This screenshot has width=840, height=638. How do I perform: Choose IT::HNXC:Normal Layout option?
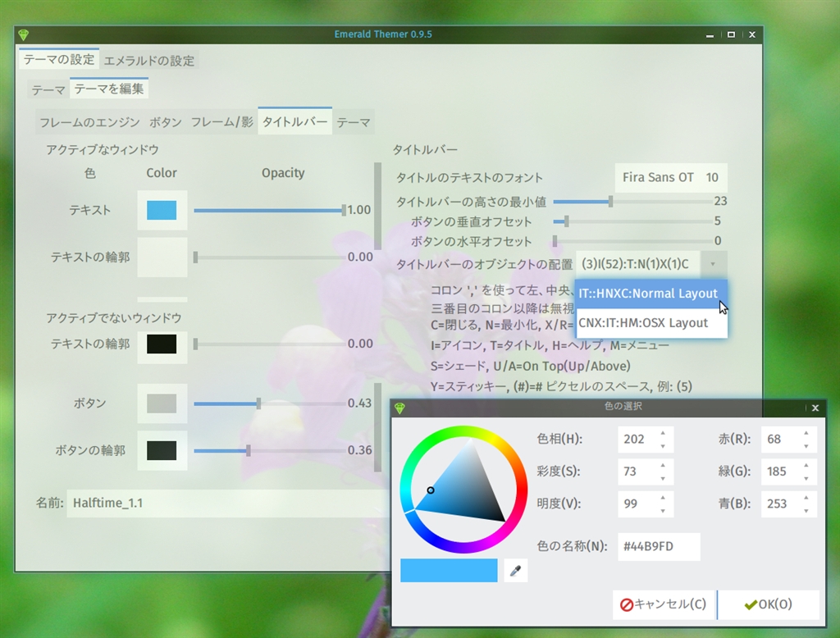651,294
